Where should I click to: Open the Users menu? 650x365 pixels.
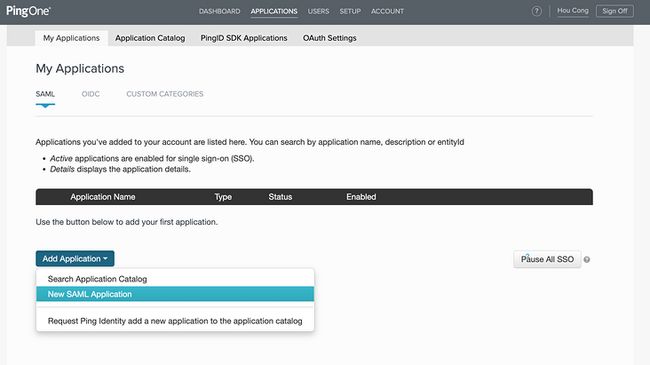tap(318, 11)
